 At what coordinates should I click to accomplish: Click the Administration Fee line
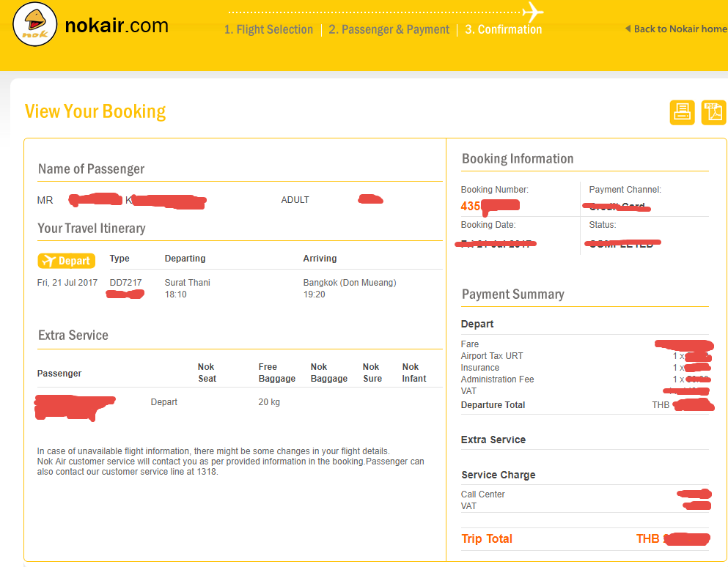pos(497,379)
